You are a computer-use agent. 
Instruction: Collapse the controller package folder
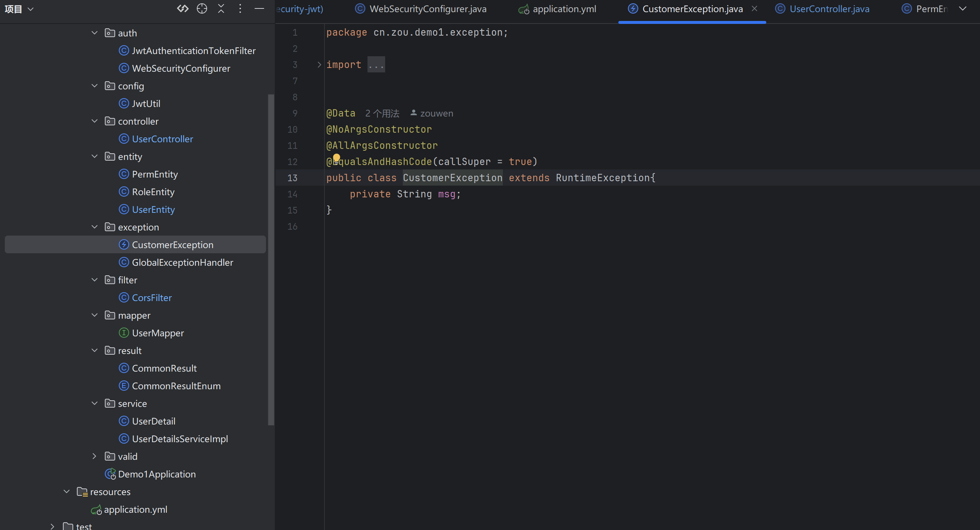point(94,121)
